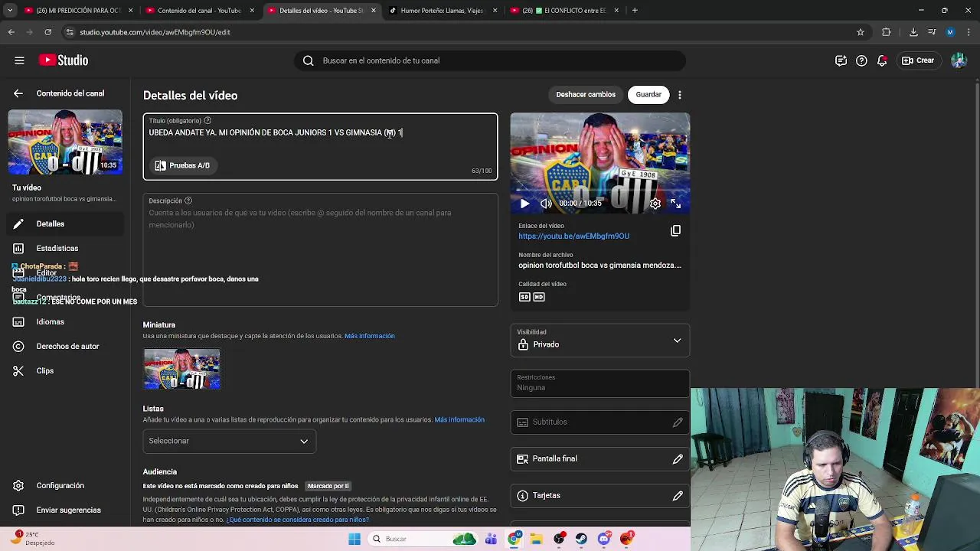This screenshot has height=551, width=980.
Task: Open the browser extensions puzzle icon
Action: [x=887, y=32]
